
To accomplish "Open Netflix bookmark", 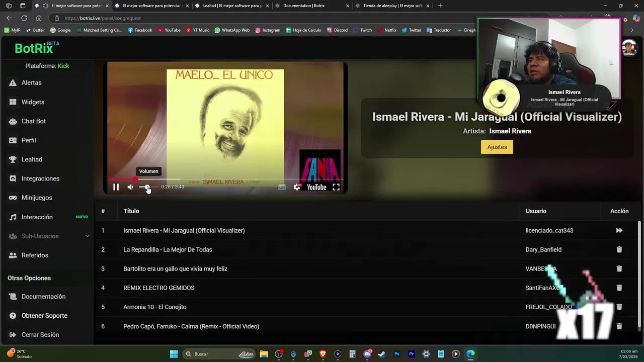I will 387,30.
